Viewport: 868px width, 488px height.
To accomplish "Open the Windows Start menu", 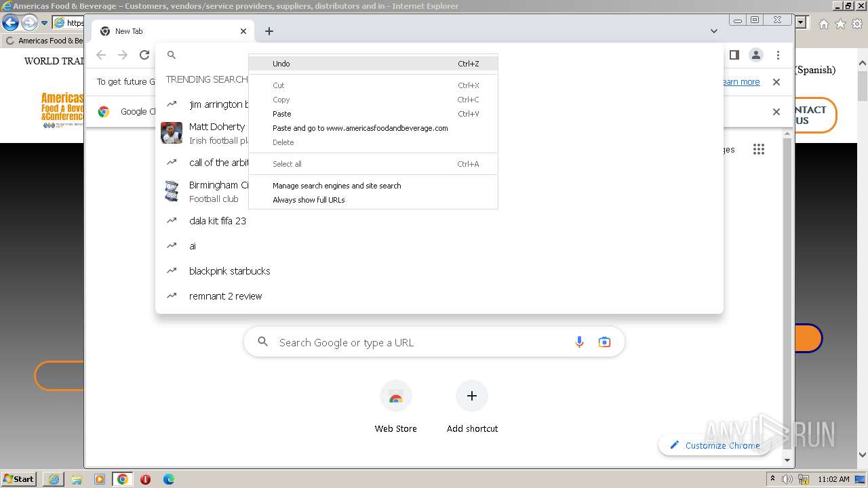I will coord(19,479).
